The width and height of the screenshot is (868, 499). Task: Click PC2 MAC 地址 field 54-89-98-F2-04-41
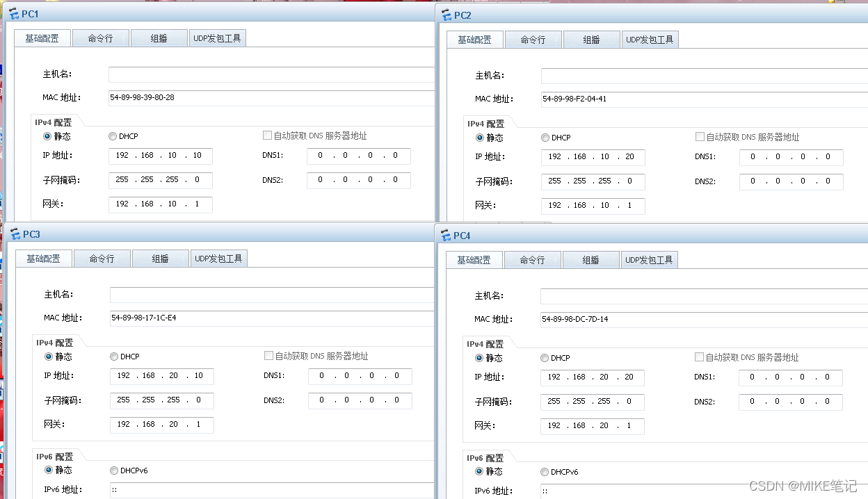click(705, 99)
